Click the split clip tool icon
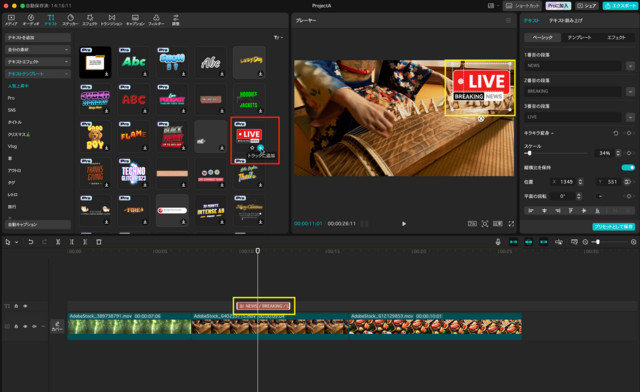Screen dimensions: 640x392 click(x=58, y=242)
